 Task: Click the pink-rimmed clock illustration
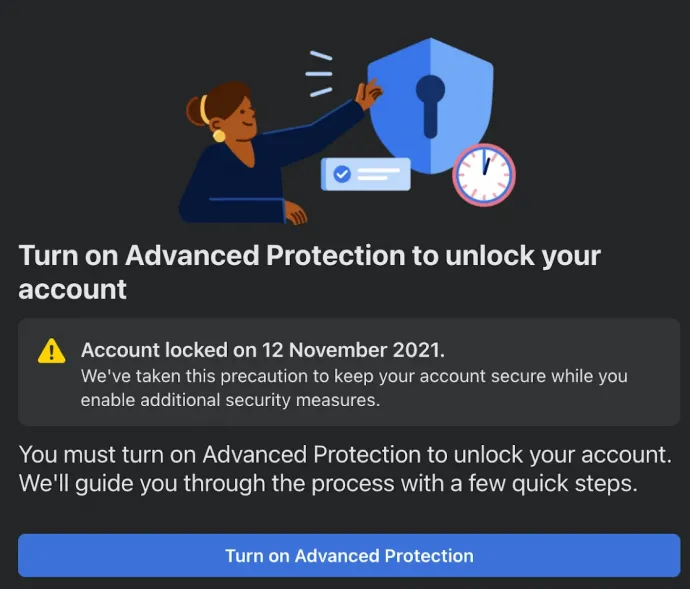pyautogui.click(x=484, y=175)
